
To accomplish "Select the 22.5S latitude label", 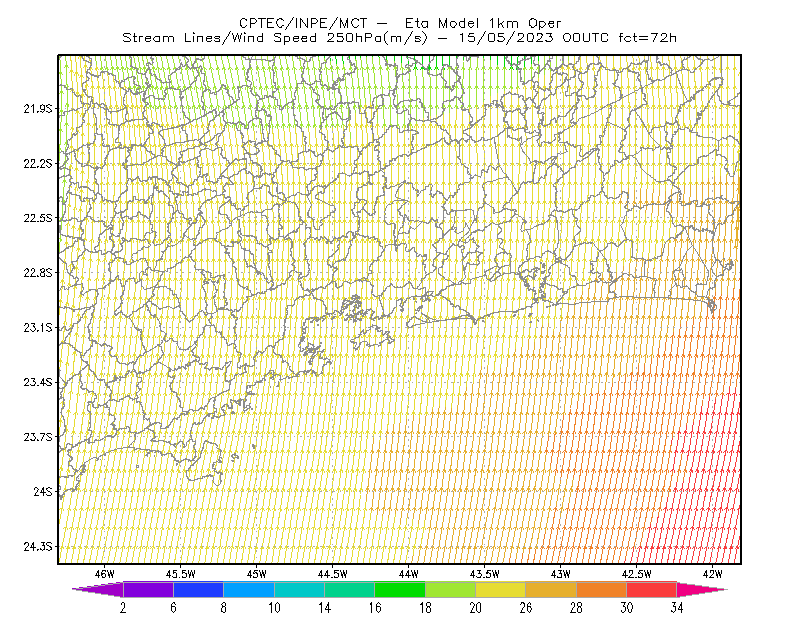I will pyautogui.click(x=38, y=218).
